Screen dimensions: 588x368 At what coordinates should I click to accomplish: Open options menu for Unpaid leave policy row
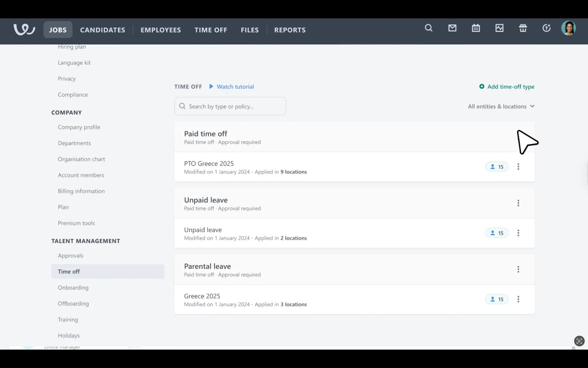coord(518,233)
